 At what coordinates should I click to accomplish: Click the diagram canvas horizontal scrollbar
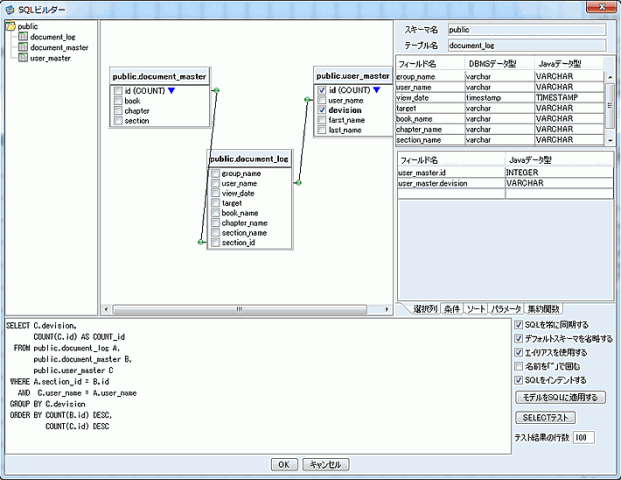coord(240,309)
